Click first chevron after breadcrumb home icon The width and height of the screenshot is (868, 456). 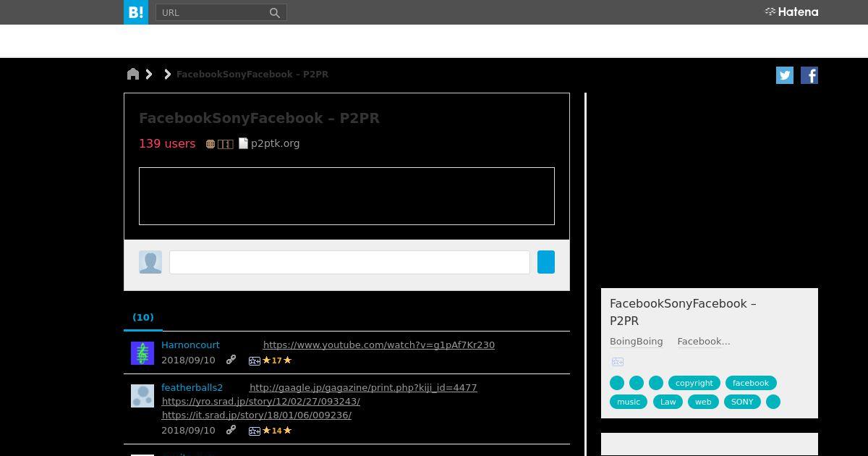pos(149,74)
